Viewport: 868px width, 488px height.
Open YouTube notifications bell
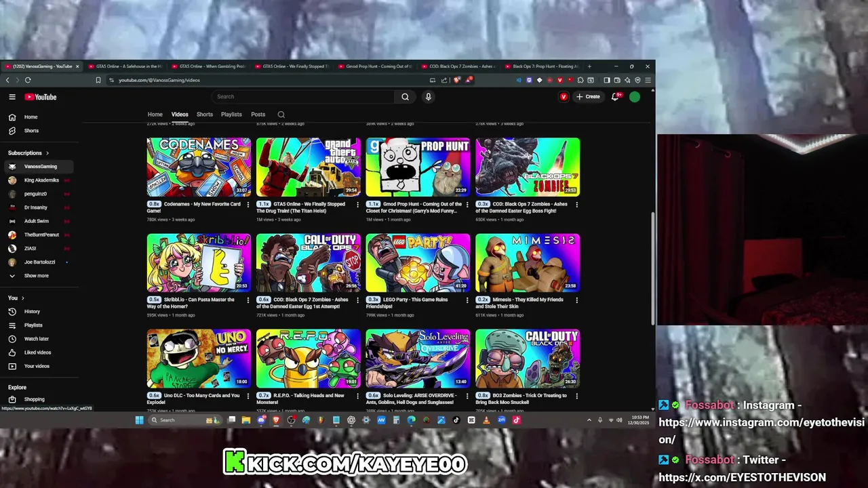615,97
